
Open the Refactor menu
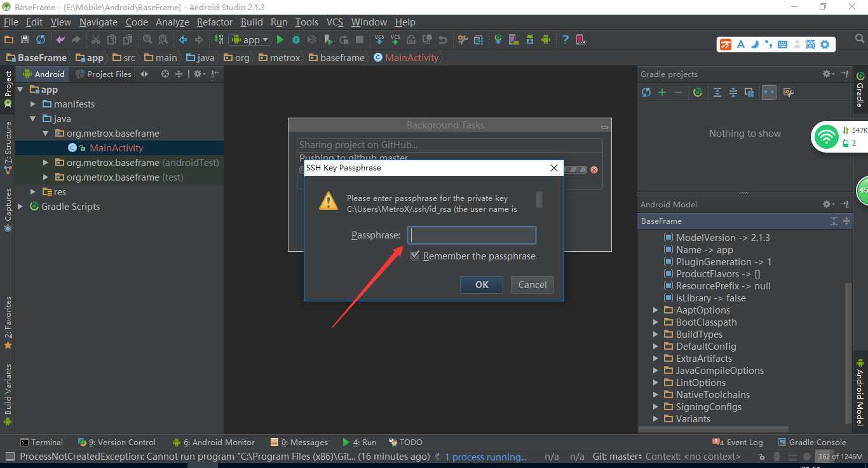tap(215, 22)
